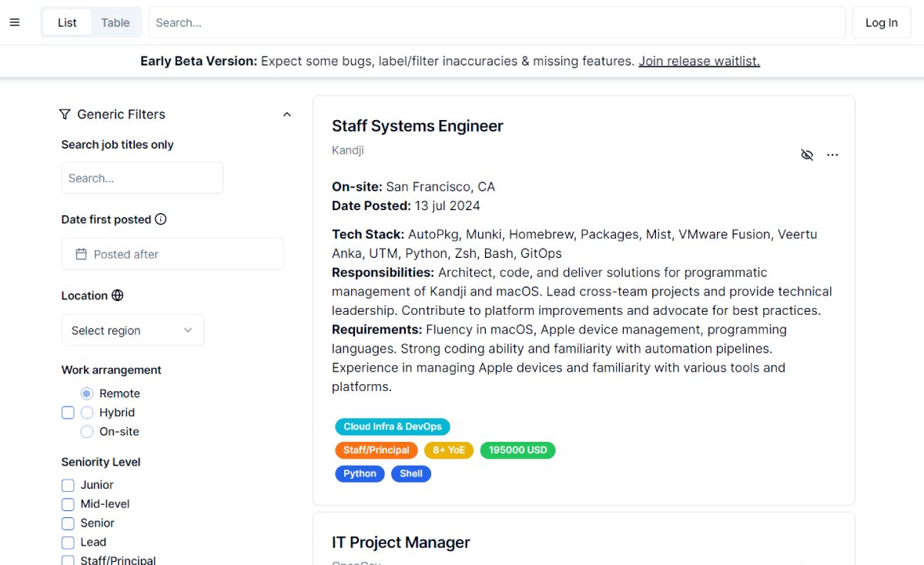Click the Seniority Level heading
Image resolution: width=924 pixels, height=565 pixels.
tap(101, 462)
